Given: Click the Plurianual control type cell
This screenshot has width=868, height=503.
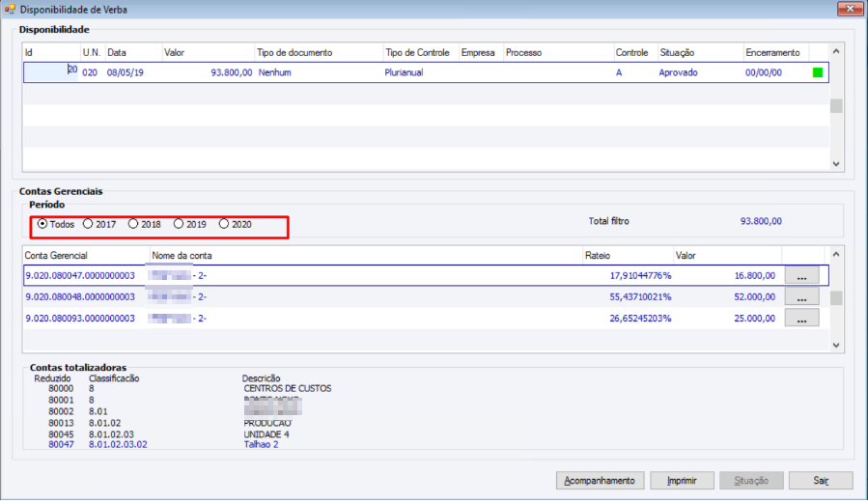Looking at the screenshot, I should pos(404,72).
